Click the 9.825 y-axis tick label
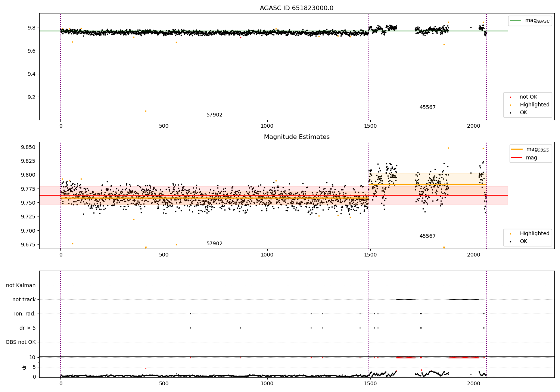 point(28,161)
